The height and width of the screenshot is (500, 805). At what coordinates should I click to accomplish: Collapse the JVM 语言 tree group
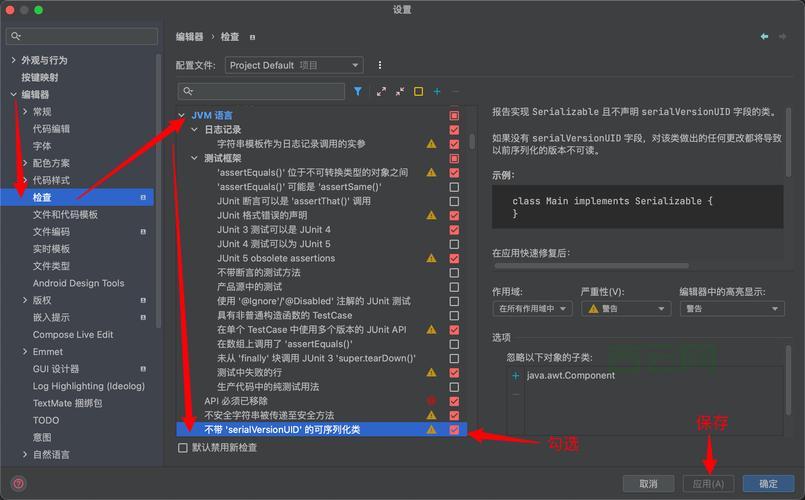point(181,116)
